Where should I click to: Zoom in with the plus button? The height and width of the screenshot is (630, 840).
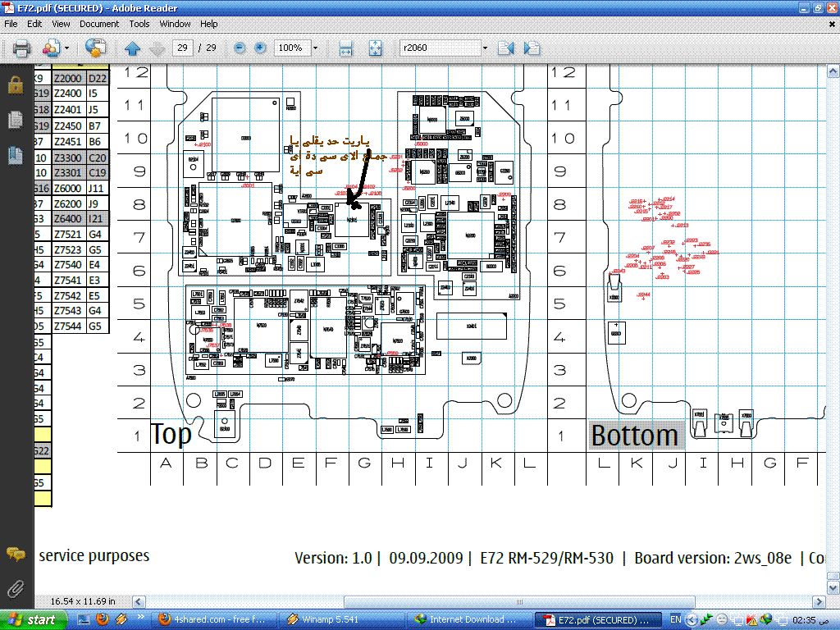260,48
